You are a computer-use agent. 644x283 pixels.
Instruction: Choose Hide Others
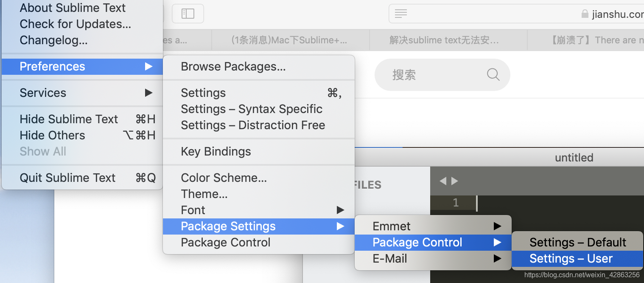click(82, 135)
